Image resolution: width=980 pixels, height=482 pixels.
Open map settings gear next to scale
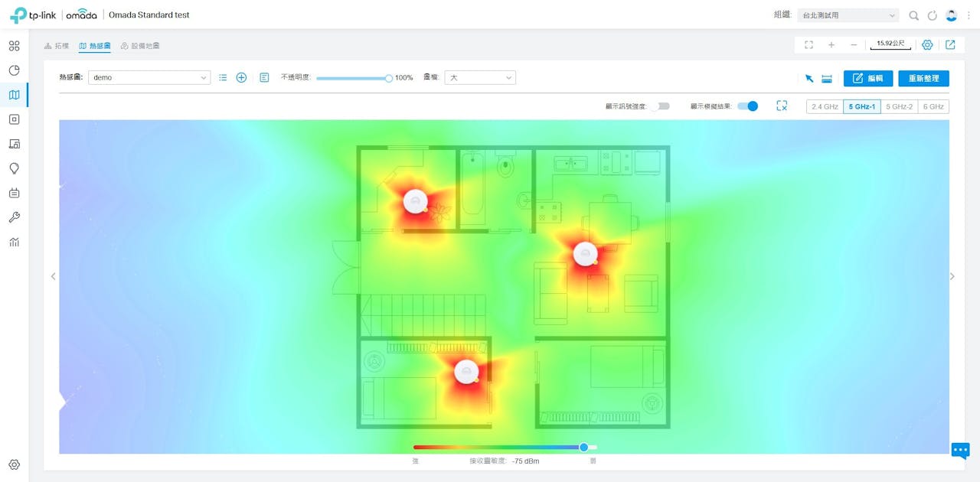point(927,45)
